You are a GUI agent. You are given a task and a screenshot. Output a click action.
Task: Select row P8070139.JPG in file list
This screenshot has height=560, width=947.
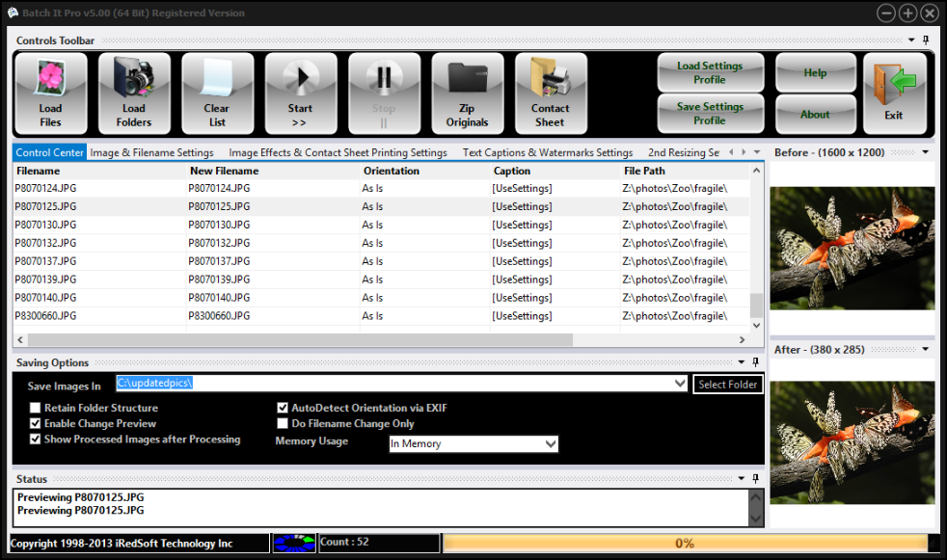382,280
